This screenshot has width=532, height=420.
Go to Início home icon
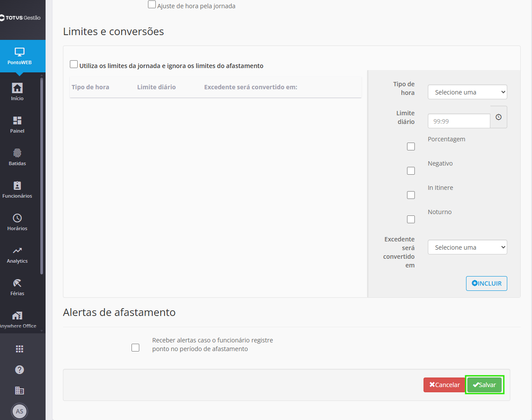pyautogui.click(x=17, y=88)
